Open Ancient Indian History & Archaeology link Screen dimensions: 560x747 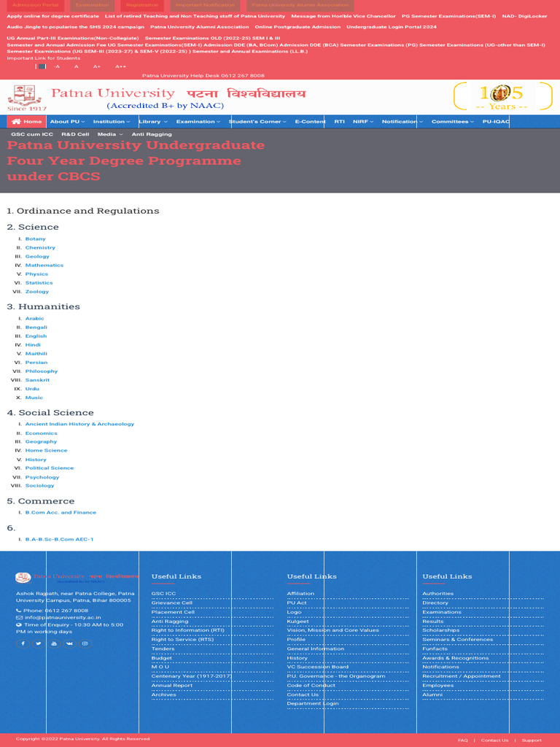coord(79,424)
